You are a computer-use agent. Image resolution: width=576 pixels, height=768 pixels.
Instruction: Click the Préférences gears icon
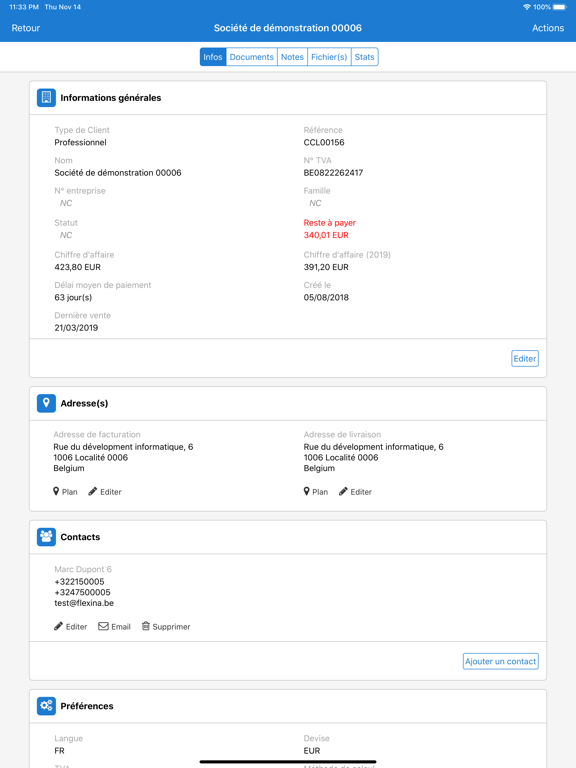point(46,706)
